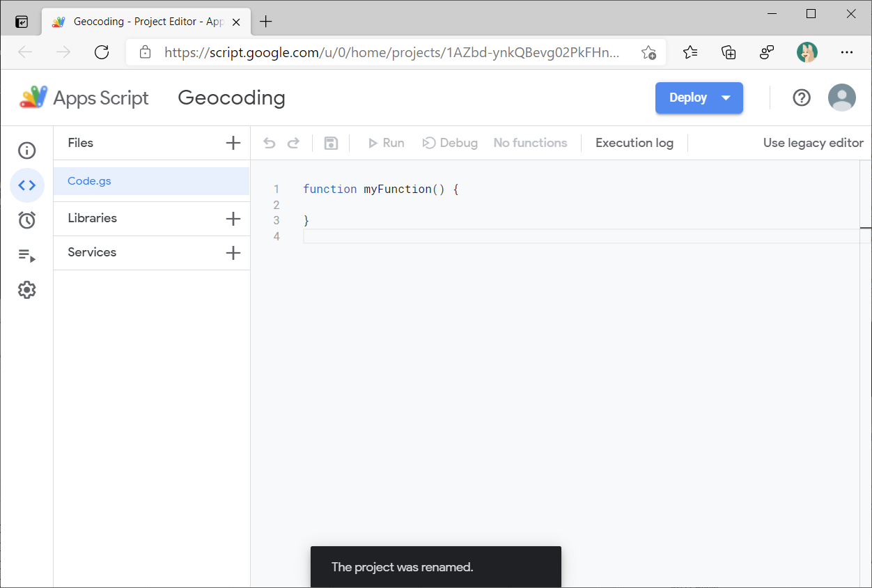872x588 pixels.
Task: Click the browser Refresh button
Action: [102, 52]
